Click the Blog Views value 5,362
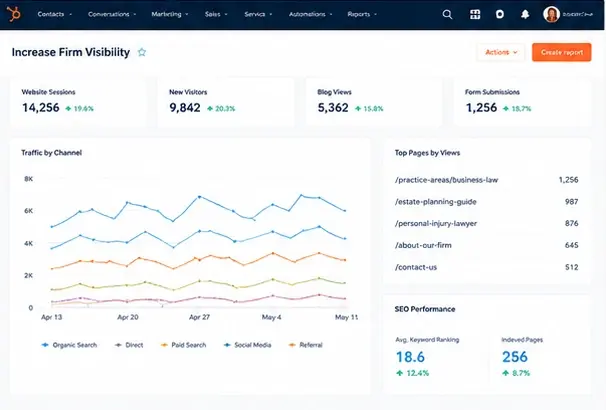Image resolution: width=606 pixels, height=410 pixels. (x=333, y=108)
